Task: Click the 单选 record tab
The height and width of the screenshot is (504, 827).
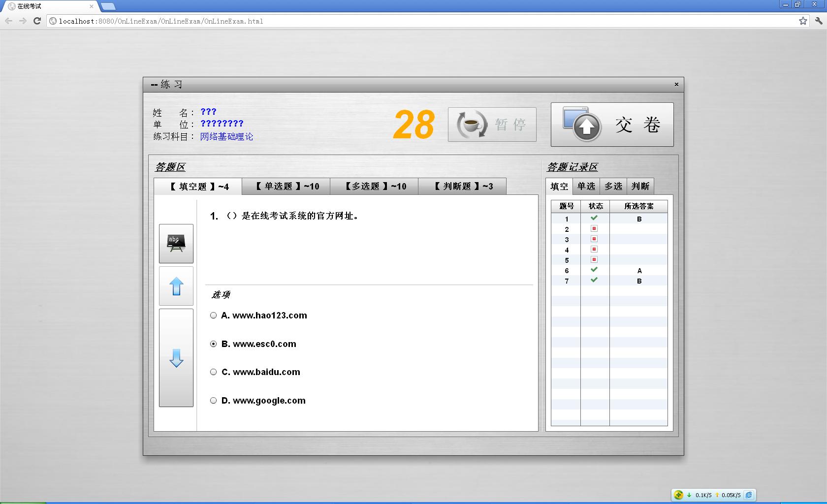Action: coord(586,186)
